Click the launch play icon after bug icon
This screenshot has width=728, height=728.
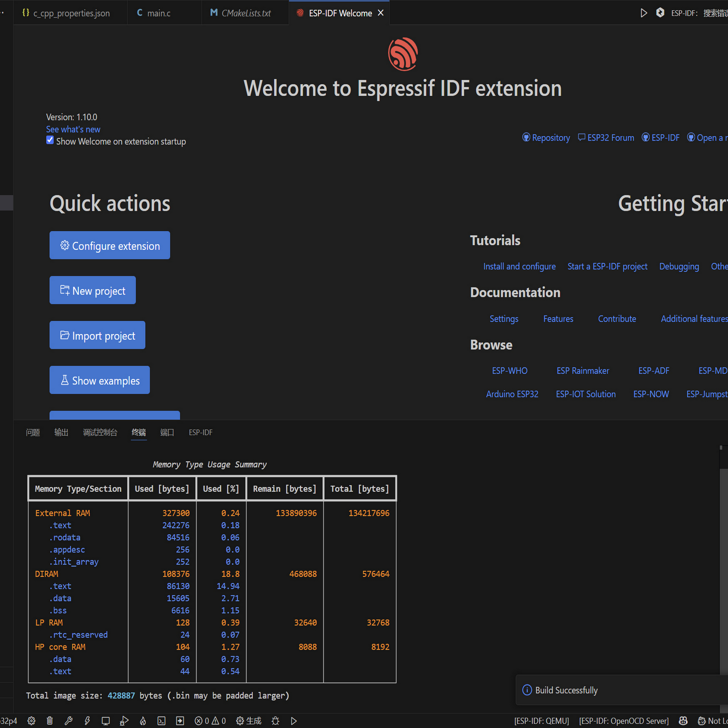[294, 721]
